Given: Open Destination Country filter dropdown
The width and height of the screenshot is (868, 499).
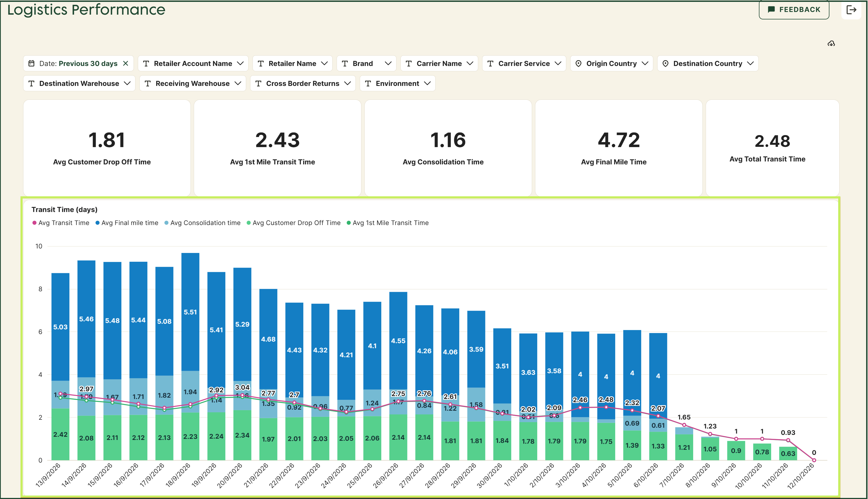Looking at the screenshot, I should [708, 63].
